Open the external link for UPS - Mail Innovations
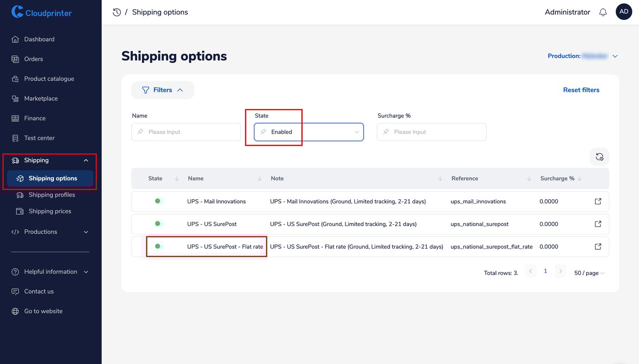The height and width of the screenshot is (364, 639). point(598,201)
